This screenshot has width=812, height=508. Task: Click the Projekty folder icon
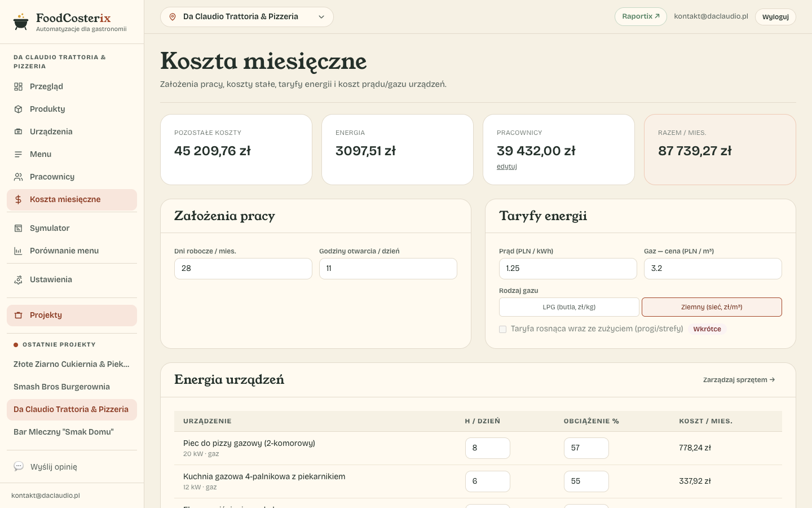pos(18,315)
